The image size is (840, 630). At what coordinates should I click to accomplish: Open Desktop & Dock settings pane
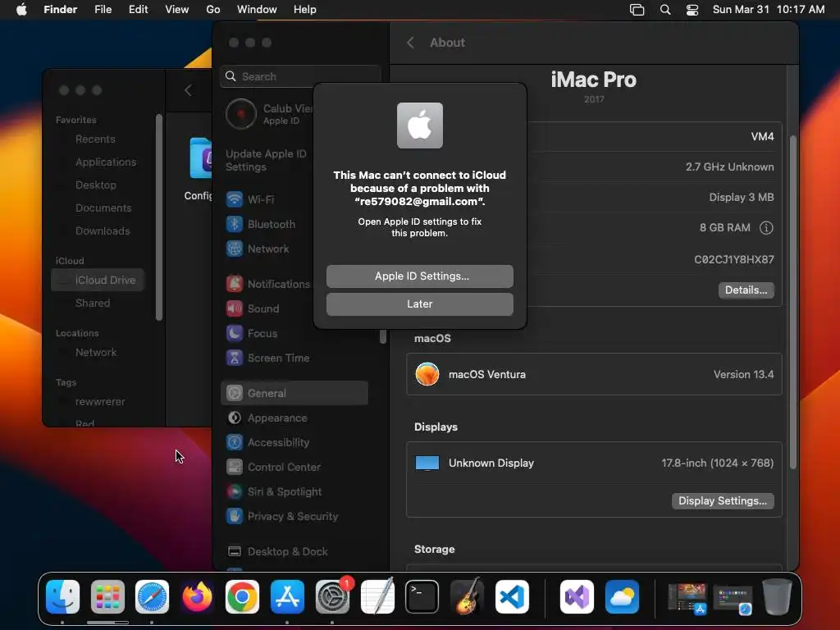(x=294, y=552)
